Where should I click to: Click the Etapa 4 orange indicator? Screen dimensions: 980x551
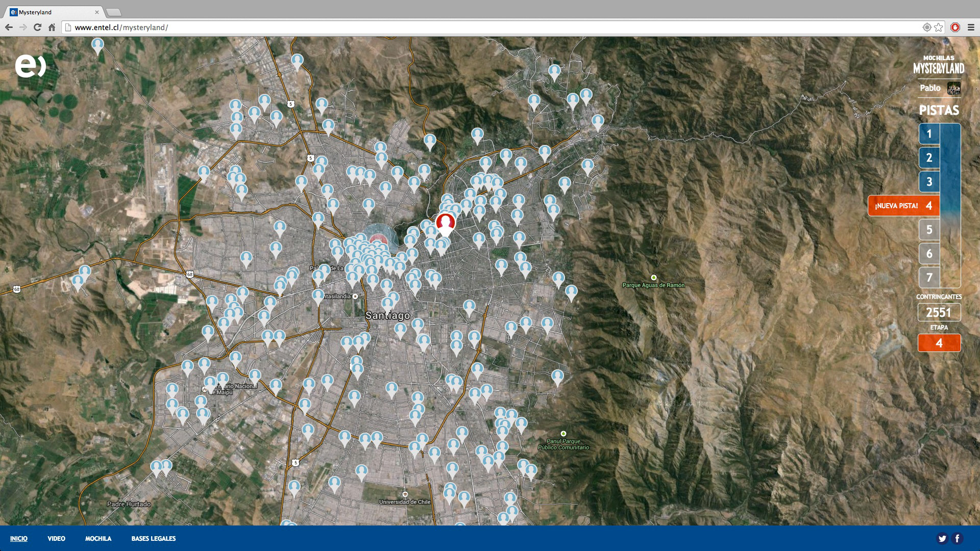(x=939, y=343)
